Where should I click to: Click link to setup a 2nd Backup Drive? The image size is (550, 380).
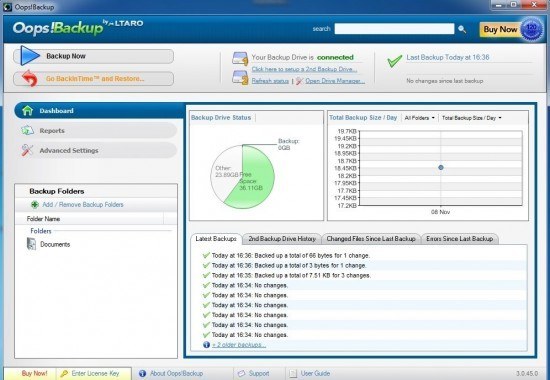coord(304,69)
